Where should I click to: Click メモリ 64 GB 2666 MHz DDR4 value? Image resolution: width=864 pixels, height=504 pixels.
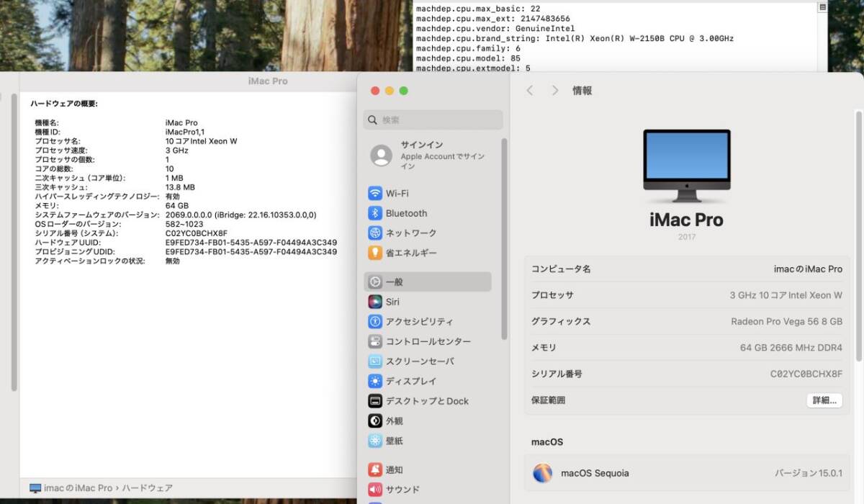791,348
